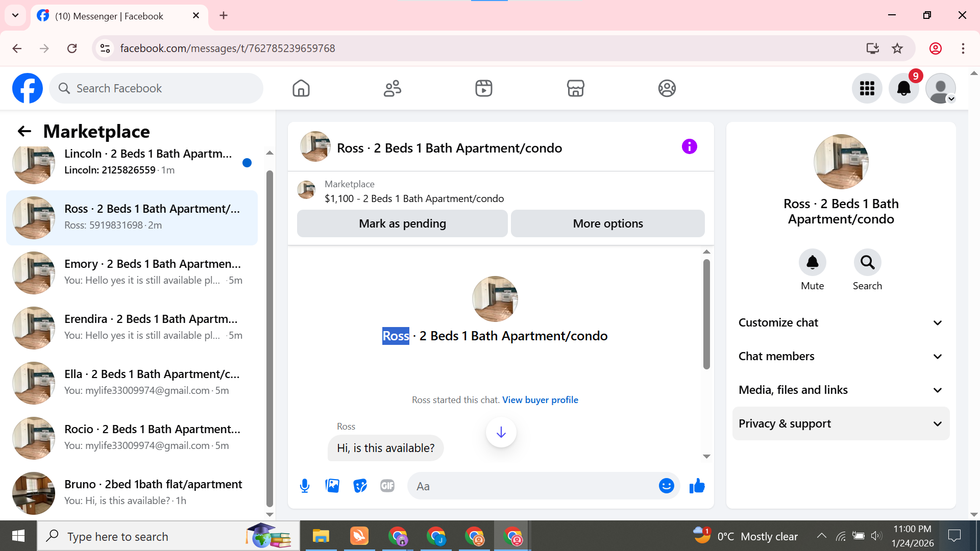Mute this conversation

(812, 263)
